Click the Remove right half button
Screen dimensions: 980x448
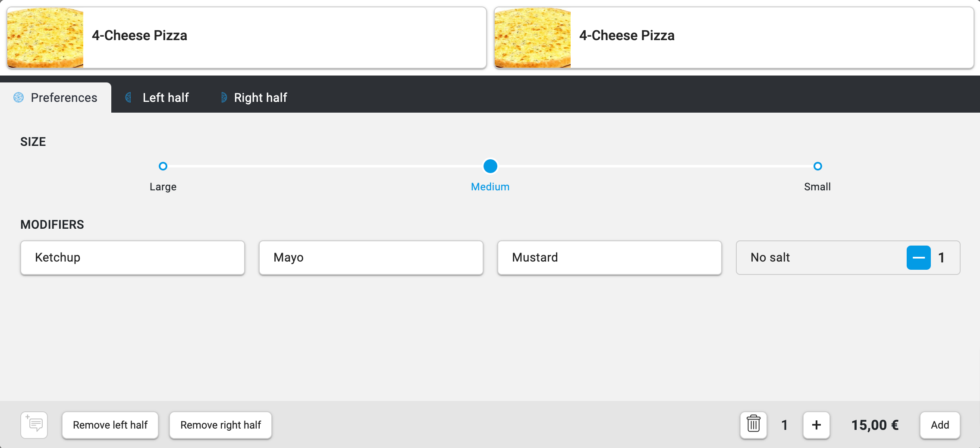[x=220, y=425]
